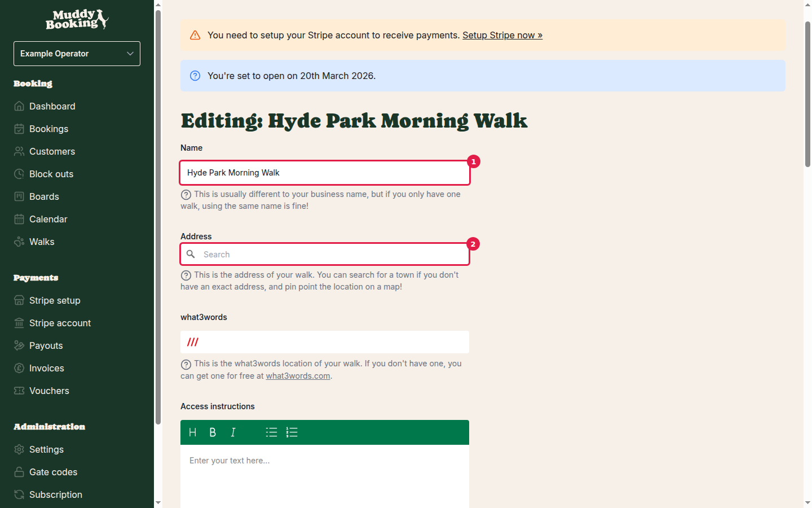Open the Dashboard from the sidebar
Image resolution: width=812 pixels, height=508 pixels.
point(52,106)
